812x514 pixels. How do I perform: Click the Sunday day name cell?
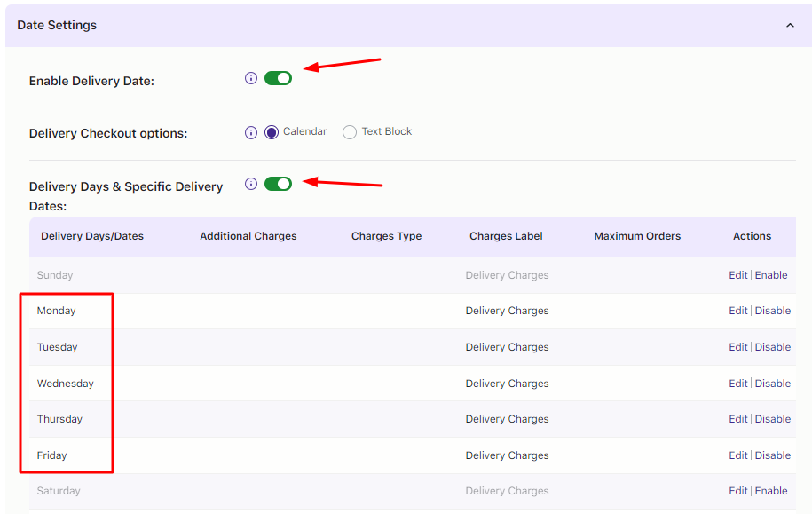[55, 275]
